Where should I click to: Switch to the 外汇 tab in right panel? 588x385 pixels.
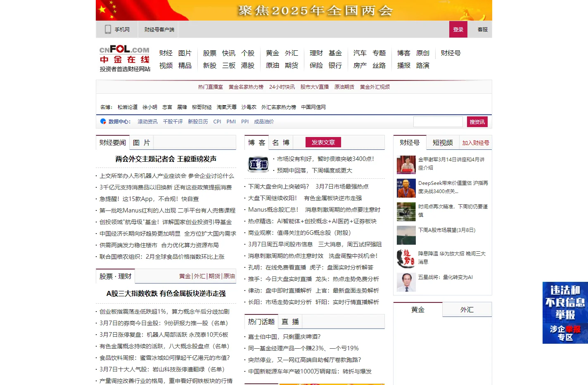point(467,309)
